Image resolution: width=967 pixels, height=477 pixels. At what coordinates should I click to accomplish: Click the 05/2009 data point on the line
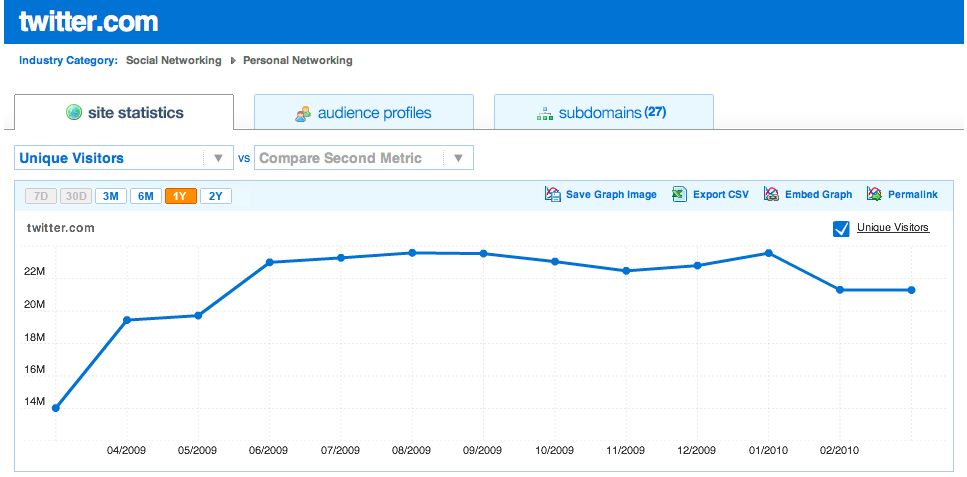tap(198, 315)
